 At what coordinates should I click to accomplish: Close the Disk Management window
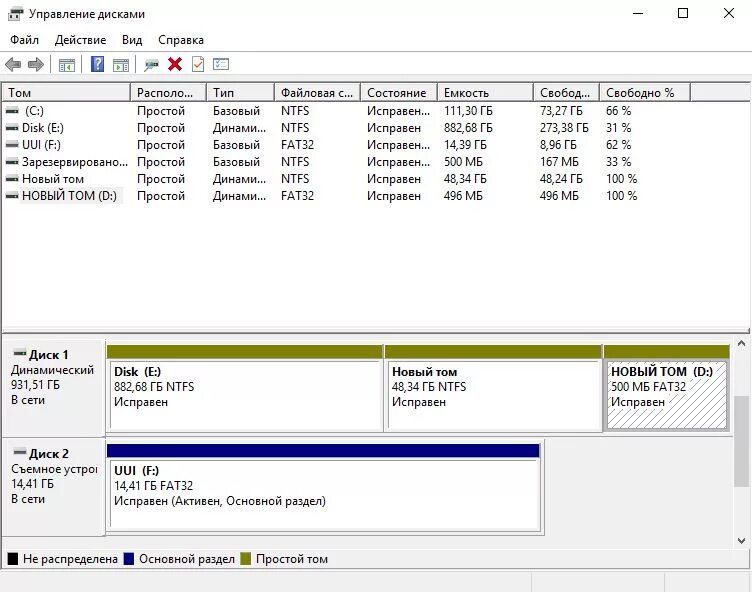tap(728, 13)
